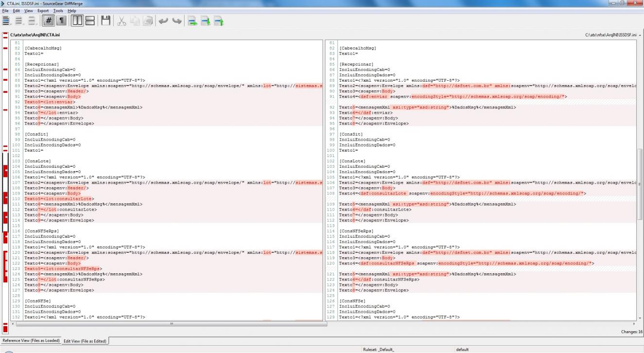
Task: Click the horizontal scrollbar right arrow
Action: point(634,323)
